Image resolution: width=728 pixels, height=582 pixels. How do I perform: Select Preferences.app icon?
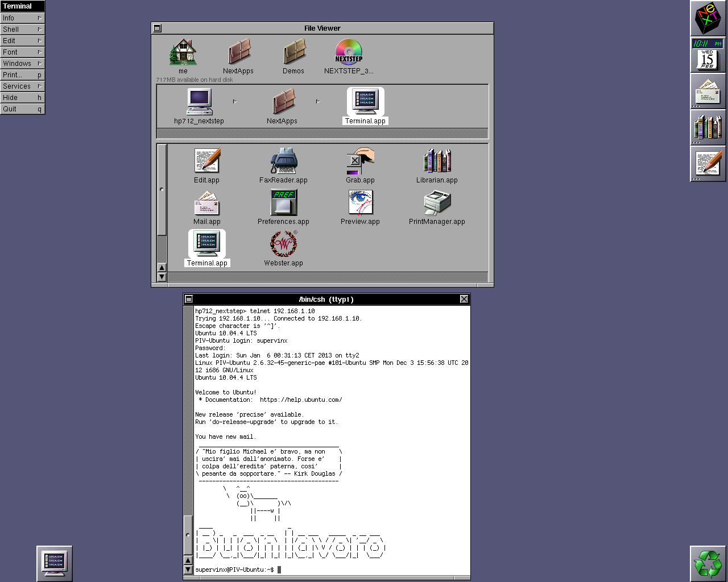283,203
